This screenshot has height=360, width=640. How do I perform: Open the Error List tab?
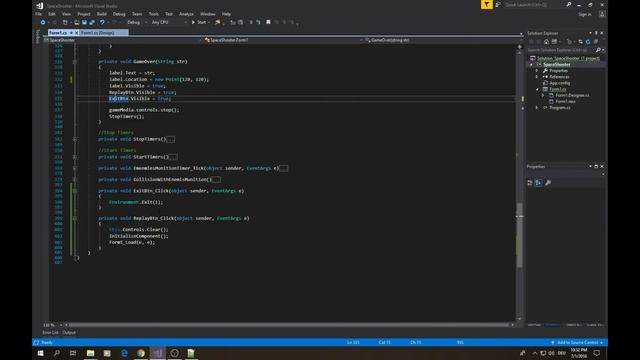pyautogui.click(x=50, y=333)
